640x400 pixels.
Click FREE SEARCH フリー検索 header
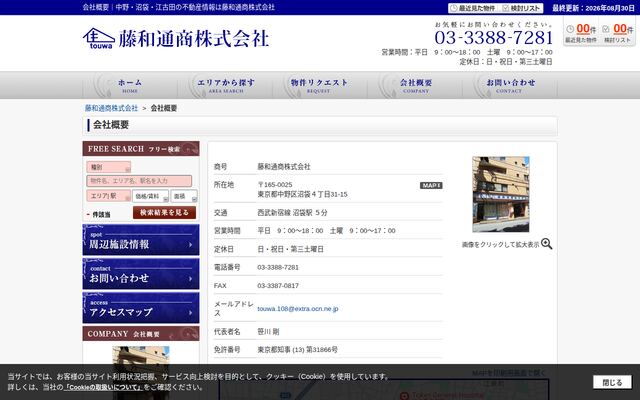(141, 149)
